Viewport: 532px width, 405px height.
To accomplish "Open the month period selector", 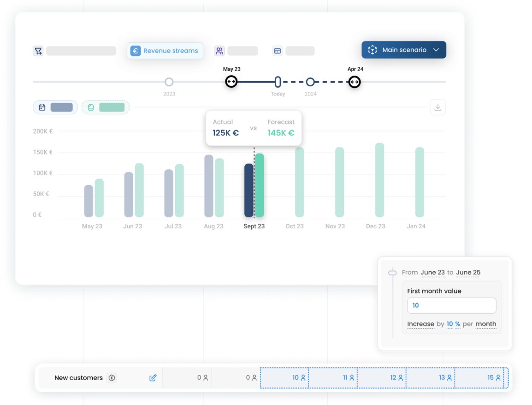I will point(486,324).
